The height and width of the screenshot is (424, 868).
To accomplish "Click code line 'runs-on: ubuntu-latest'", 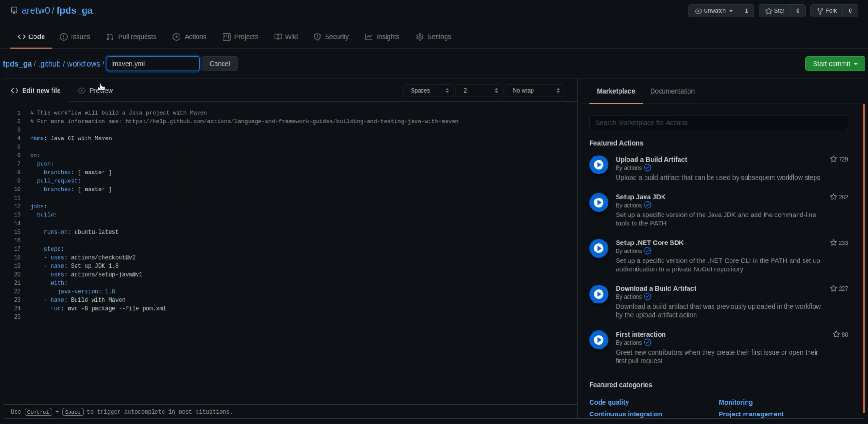I will (81, 232).
